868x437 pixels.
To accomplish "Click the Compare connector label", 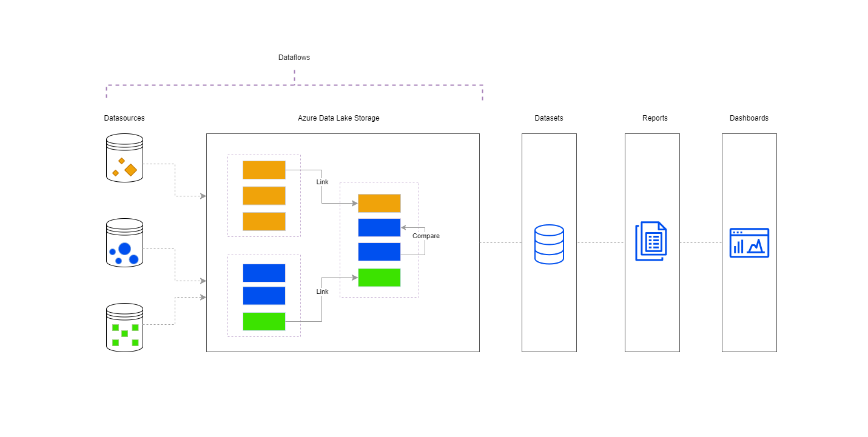I will pos(426,236).
